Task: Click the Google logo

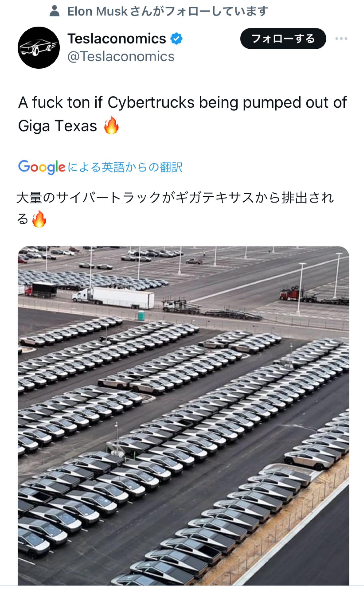Action: click(42, 167)
